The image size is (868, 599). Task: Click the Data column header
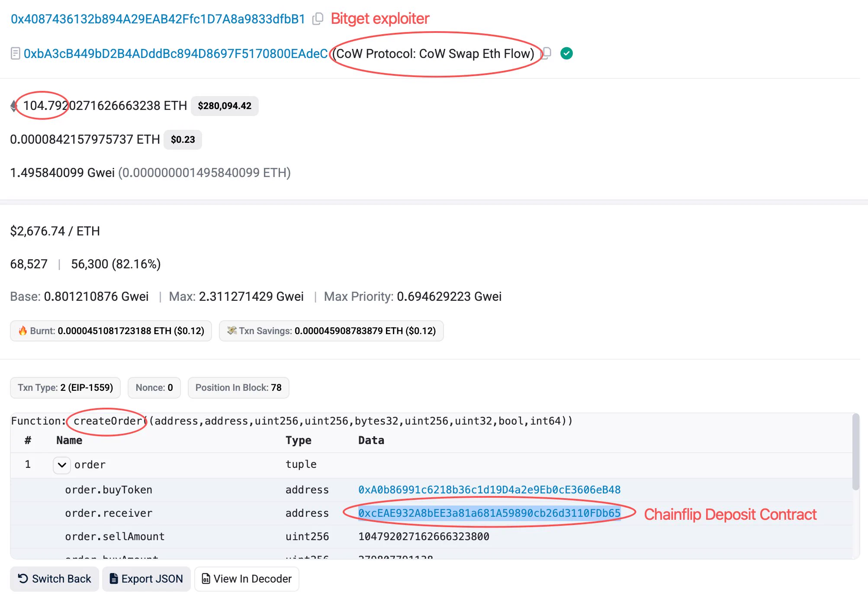click(371, 440)
